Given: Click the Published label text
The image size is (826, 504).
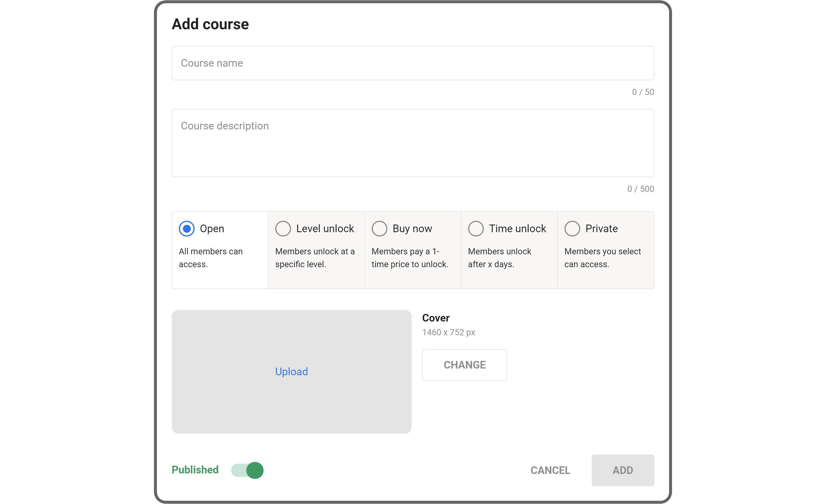Looking at the screenshot, I should 195,470.
